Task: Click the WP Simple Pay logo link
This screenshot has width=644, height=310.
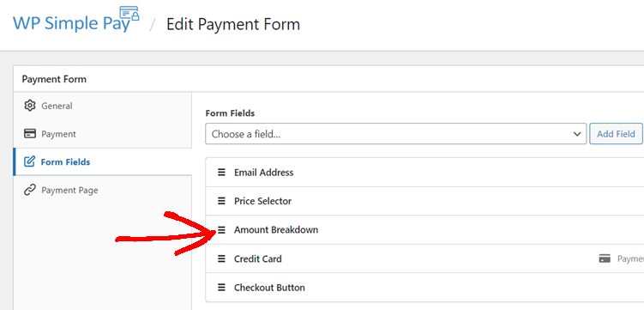Action: (x=76, y=21)
